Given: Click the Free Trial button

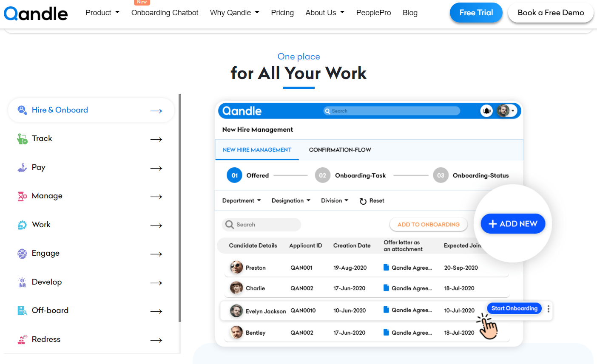Looking at the screenshot, I should coord(476,13).
